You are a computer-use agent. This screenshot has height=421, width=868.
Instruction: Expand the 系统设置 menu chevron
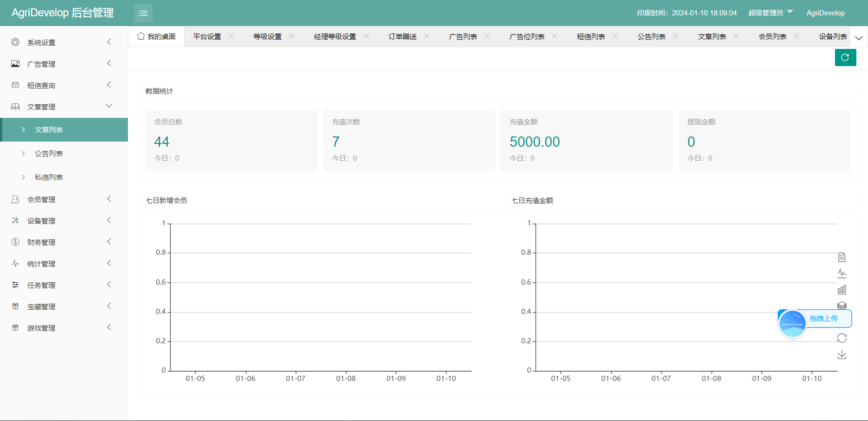[x=109, y=42]
